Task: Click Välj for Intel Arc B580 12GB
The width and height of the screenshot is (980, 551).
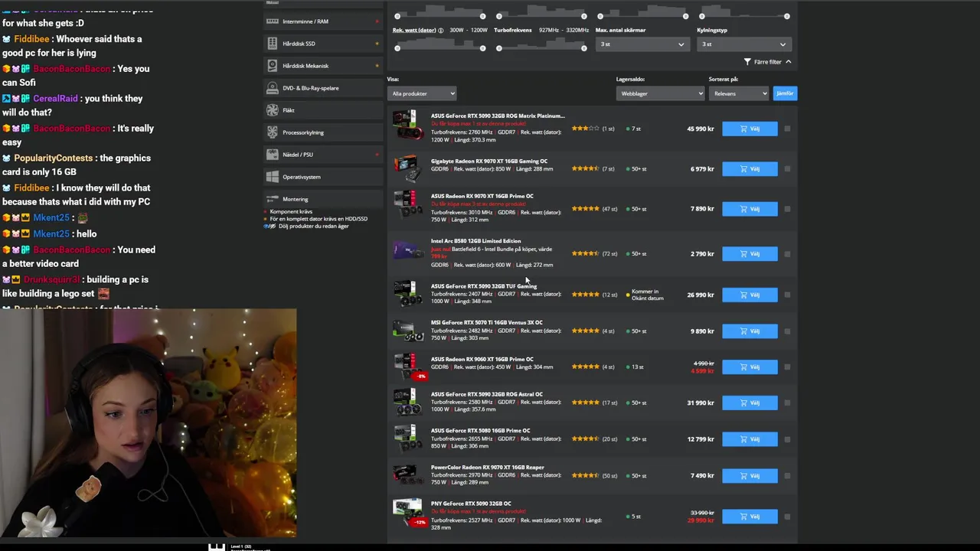Action: pyautogui.click(x=750, y=253)
